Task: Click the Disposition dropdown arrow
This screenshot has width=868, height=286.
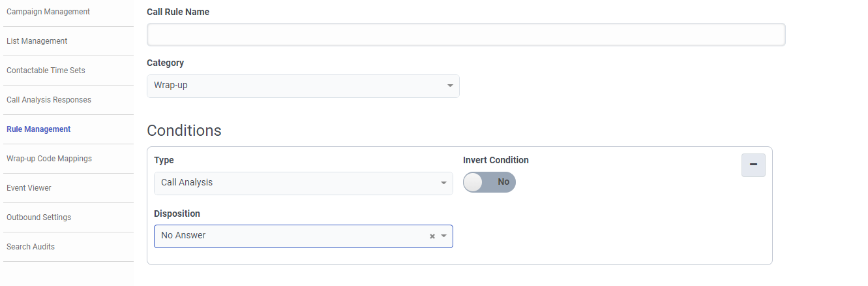Action: click(x=444, y=236)
